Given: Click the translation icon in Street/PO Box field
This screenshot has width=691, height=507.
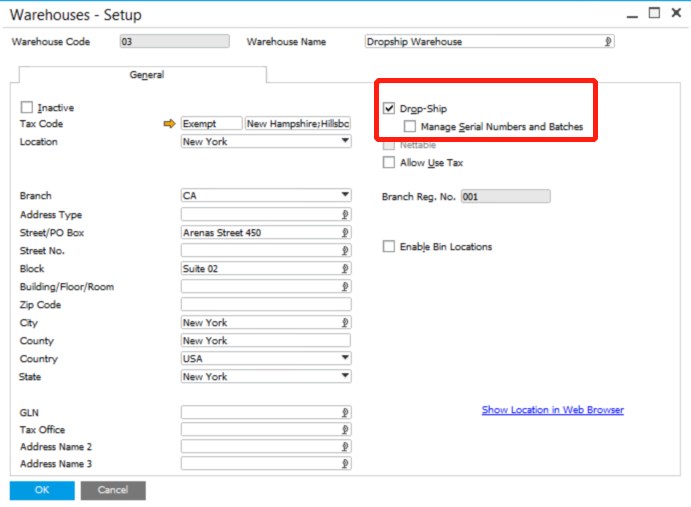Looking at the screenshot, I should 345,233.
